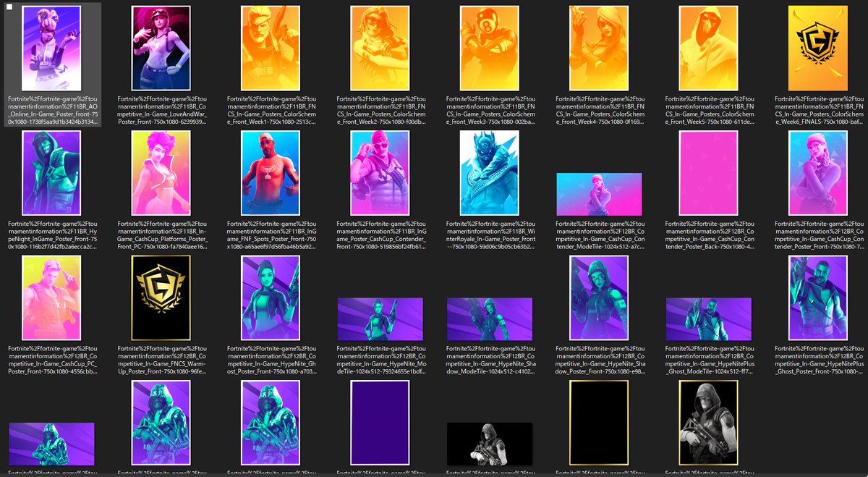Click the ColorScheme_Front_Week5 file name
Image resolution: width=868 pixels, height=477 pixels.
click(708, 111)
